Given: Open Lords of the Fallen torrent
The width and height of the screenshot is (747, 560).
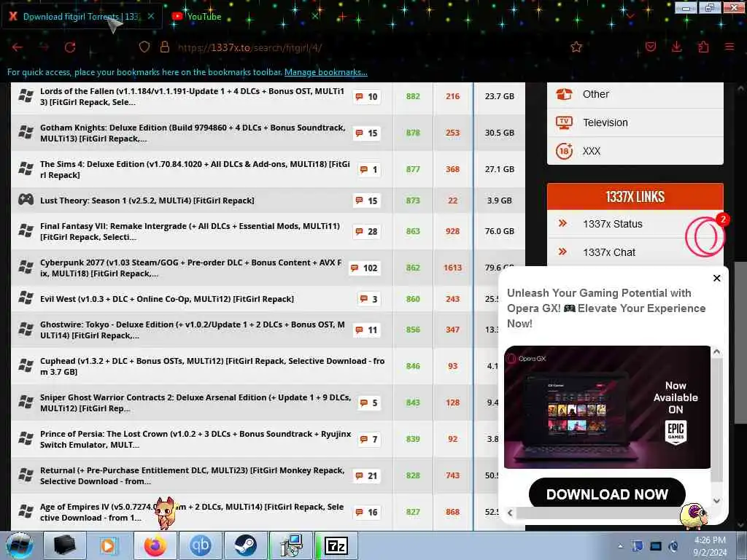Looking at the screenshot, I should click(x=192, y=96).
